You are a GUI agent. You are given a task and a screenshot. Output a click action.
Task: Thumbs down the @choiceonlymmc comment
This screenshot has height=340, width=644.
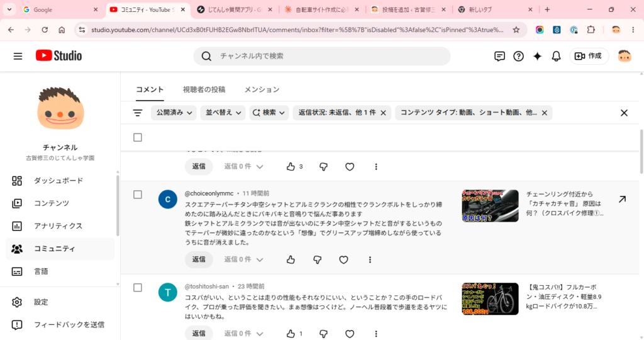[x=317, y=260]
